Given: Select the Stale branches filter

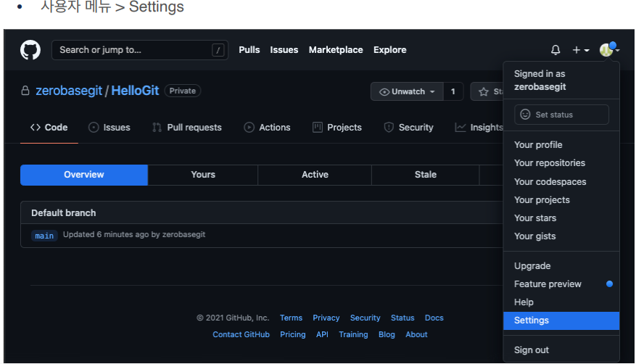Looking at the screenshot, I should pyautogui.click(x=426, y=175).
